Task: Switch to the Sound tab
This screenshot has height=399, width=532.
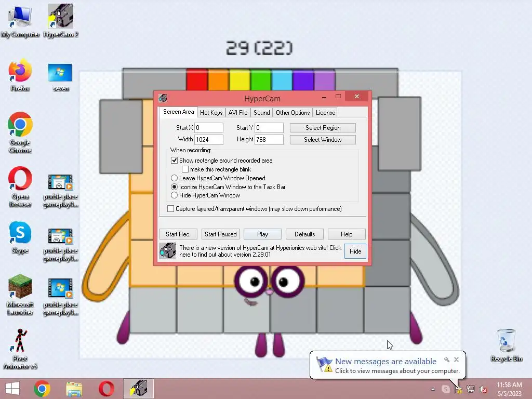Action: tap(262, 113)
